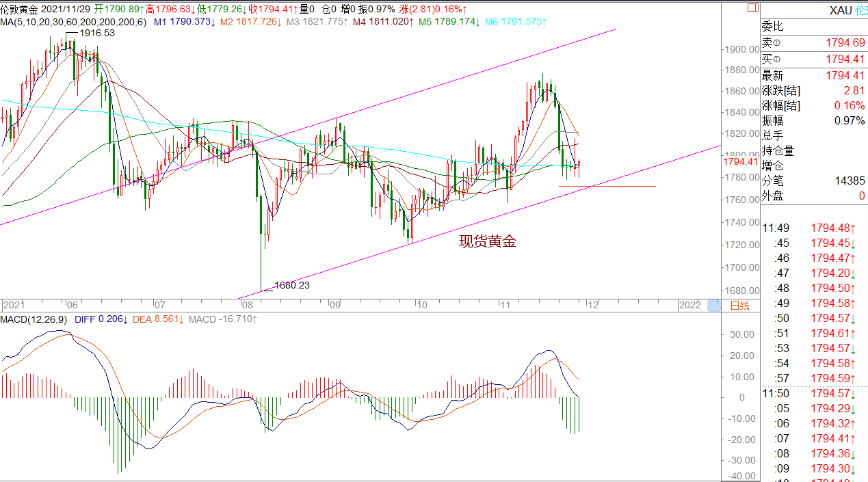Click the 2022 year label on time axis
Screen dimensions: 868x482
[x=689, y=305]
